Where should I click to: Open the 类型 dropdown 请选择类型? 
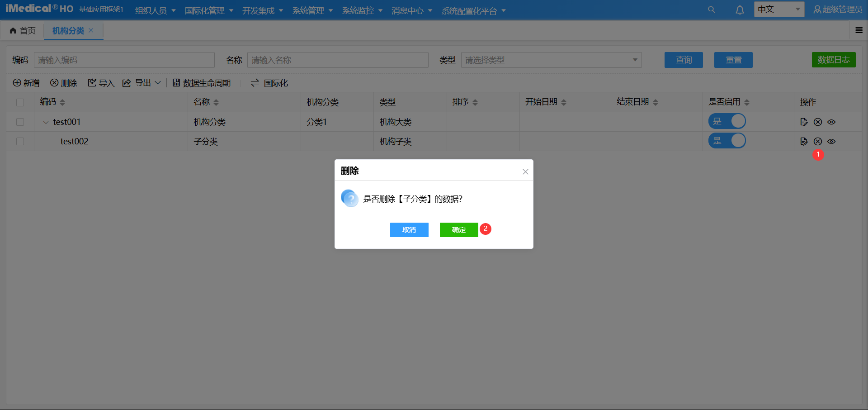(x=551, y=60)
